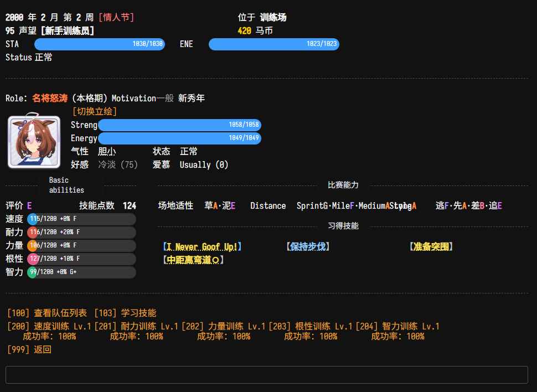This screenshot has height=392, width=537.
Task: Click the 420 马币 currency text
Action: (255, 30)
